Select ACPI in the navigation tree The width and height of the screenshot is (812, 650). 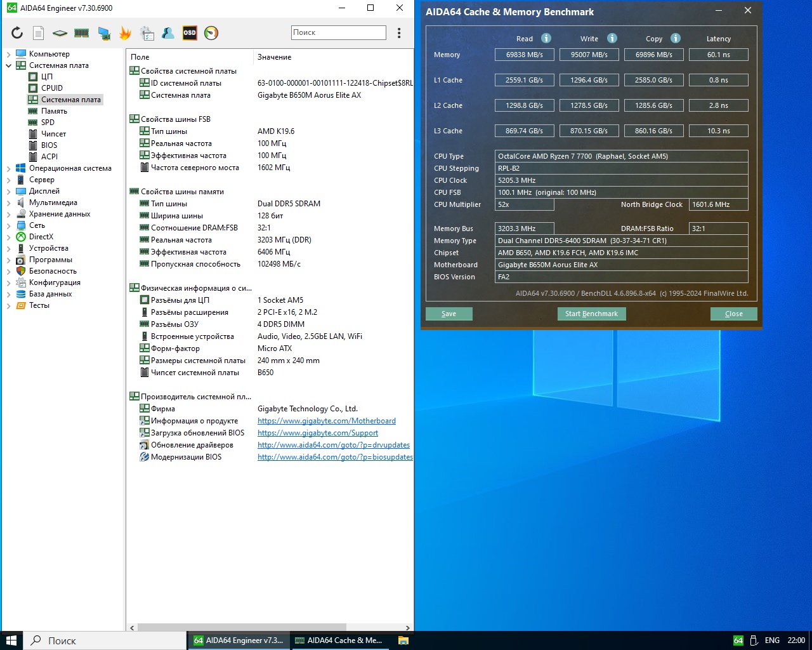tap(49, 157)
